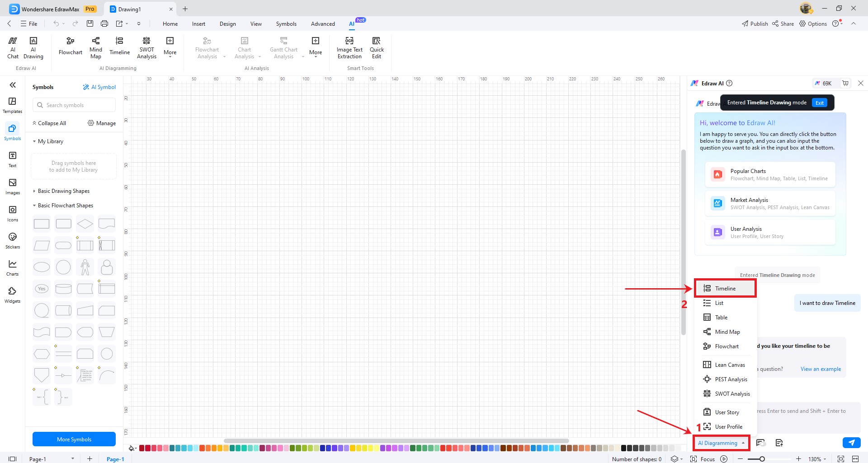Print the document from quick access toolbar
The height and width of the screenshot is (463, 868).
click(104, 23)
